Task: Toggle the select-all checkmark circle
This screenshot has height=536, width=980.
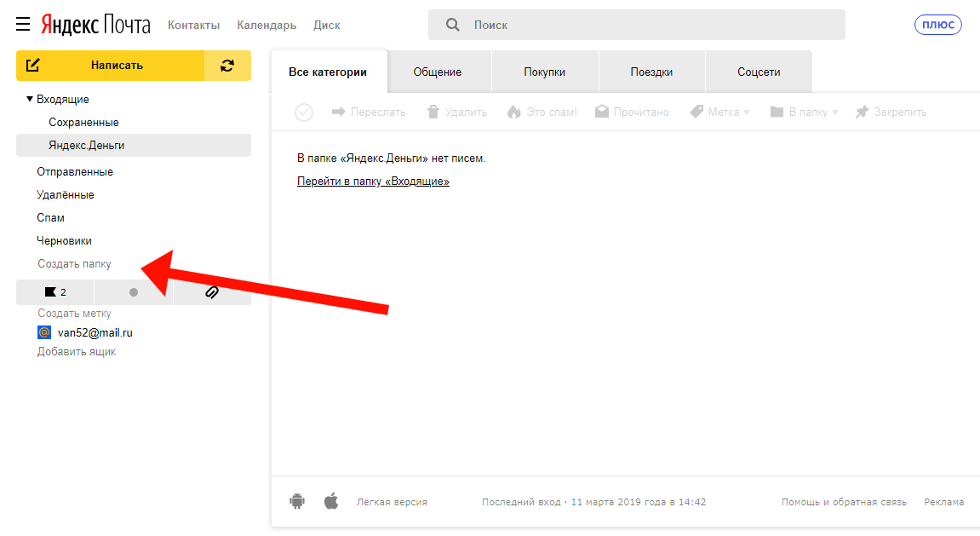Action: 304,112
